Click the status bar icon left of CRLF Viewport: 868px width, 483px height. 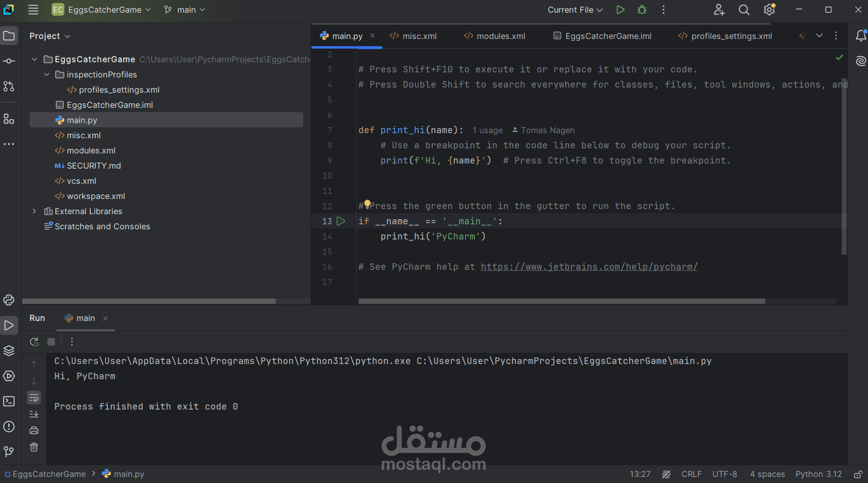click(666, 474)
